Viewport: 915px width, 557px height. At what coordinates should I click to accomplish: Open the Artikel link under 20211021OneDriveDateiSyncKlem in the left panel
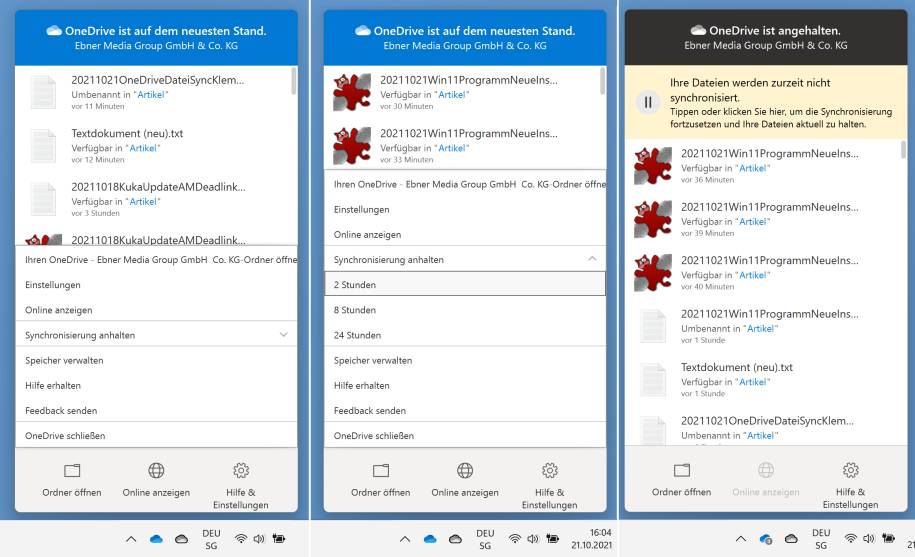151,94
